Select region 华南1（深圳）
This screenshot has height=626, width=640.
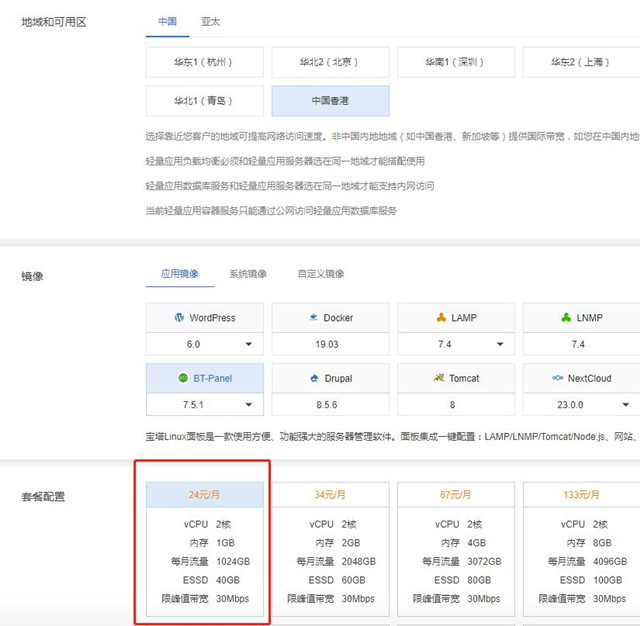456,62
